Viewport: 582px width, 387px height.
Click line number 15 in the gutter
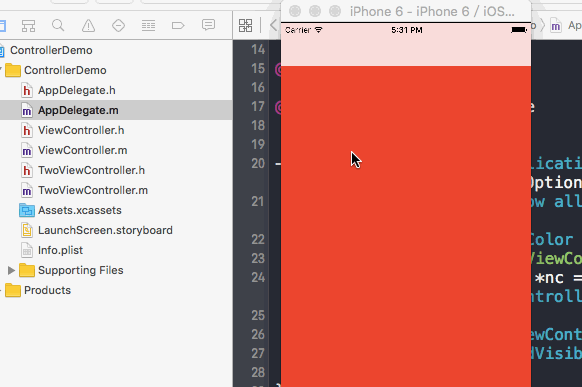click(258, 68)
